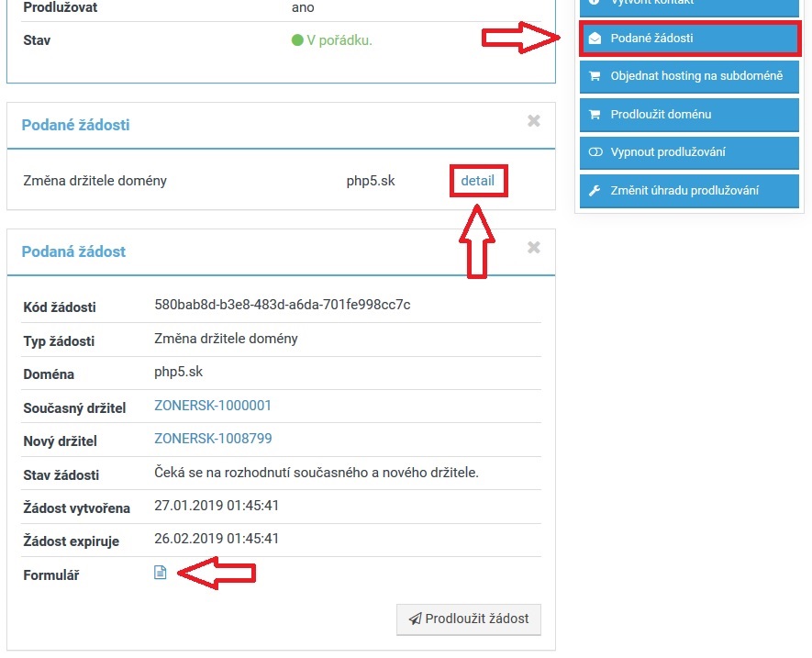812x658 pixels.
Task: Close the Podané žádosti panel
Action: click(534, 121)
